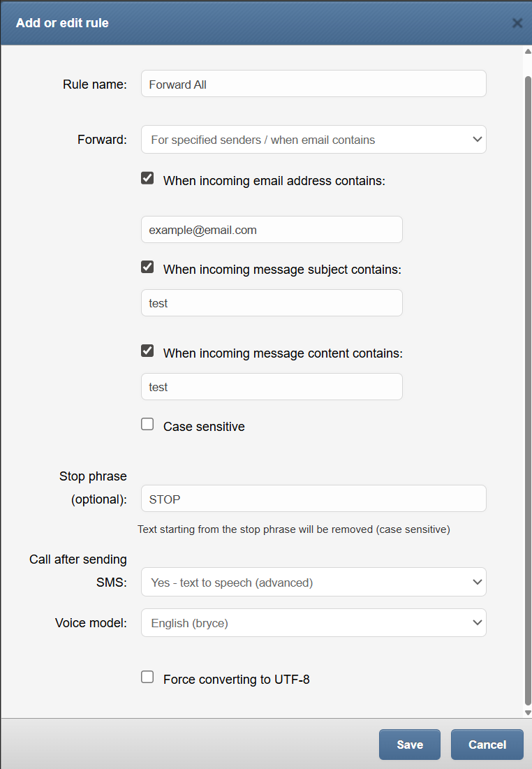Screen dimensions: 532x769
Task: Save the forwarding rule
Action: (410, 745)
